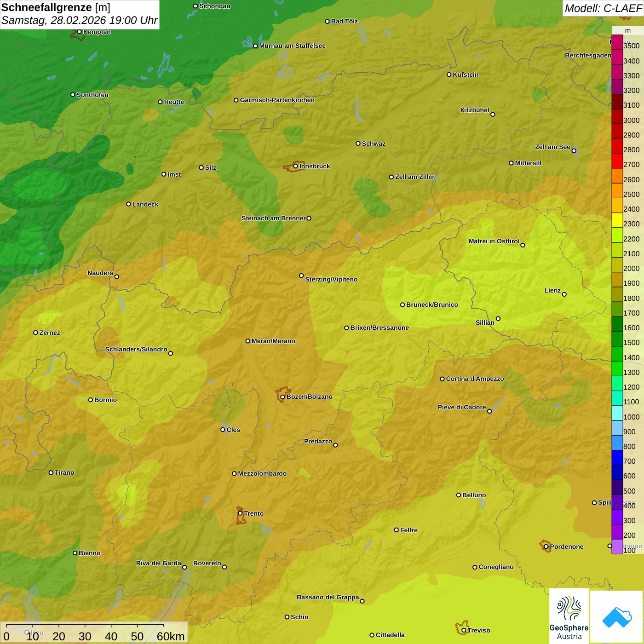Click the 60km scale bar label
Viewport: 644px width, 644px height.
coord(171,636)
